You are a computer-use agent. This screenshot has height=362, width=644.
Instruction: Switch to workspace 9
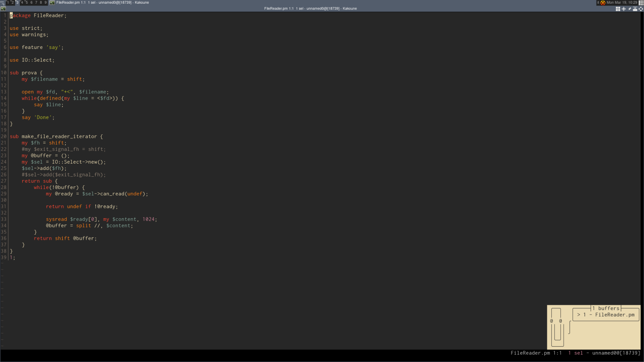click(x=45, y=2)
